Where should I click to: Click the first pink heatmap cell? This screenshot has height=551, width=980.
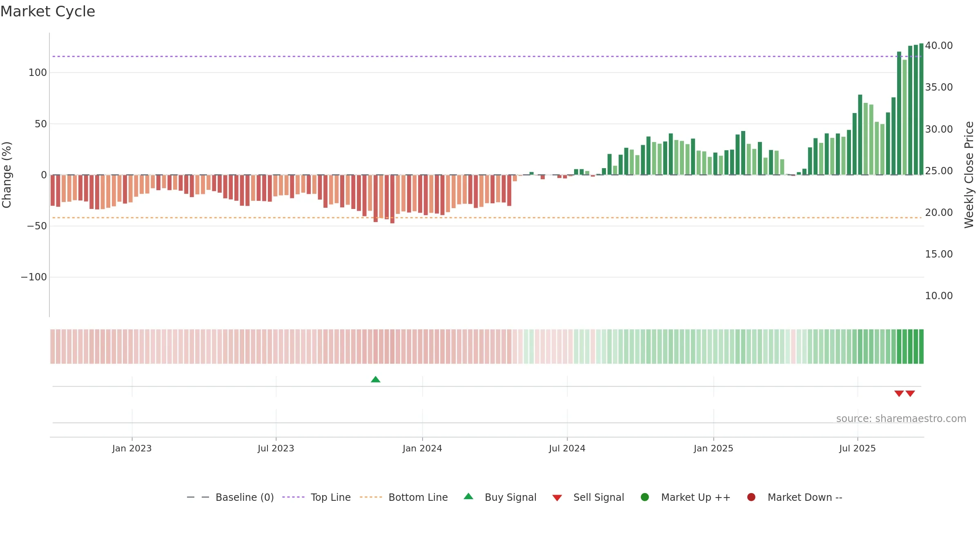[53, 347]
